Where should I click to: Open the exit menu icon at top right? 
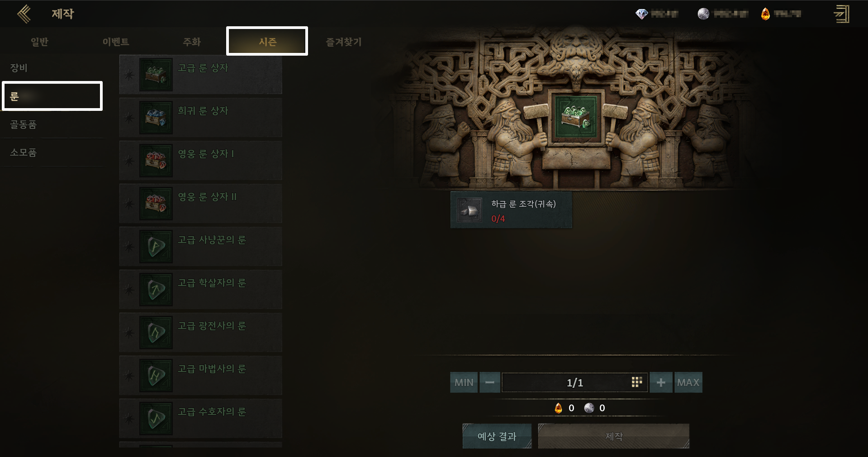pyautogui.click(x=842, y=14)
